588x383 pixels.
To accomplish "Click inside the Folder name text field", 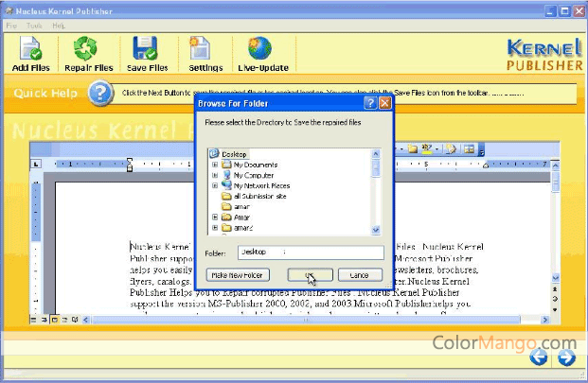I will coord(311,252).
